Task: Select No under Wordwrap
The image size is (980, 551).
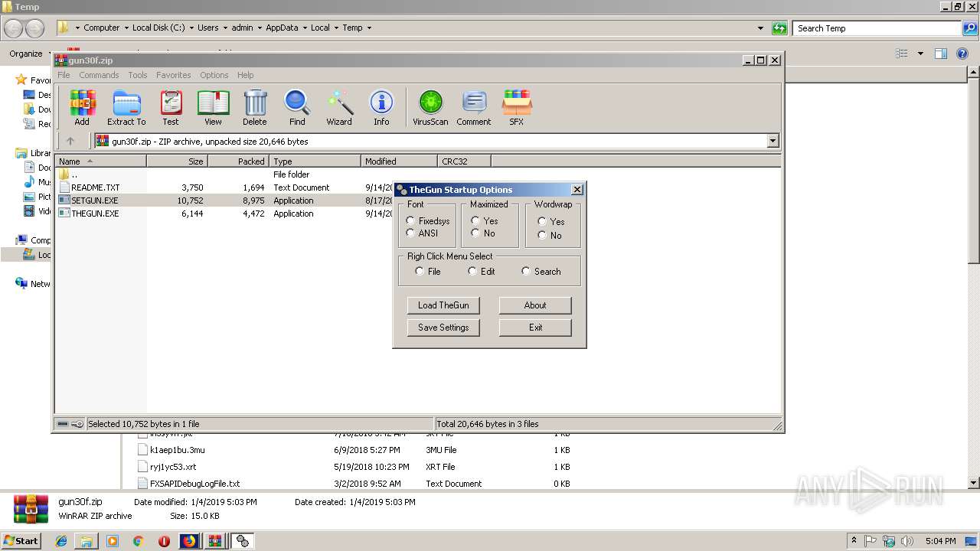Action: 542,236
